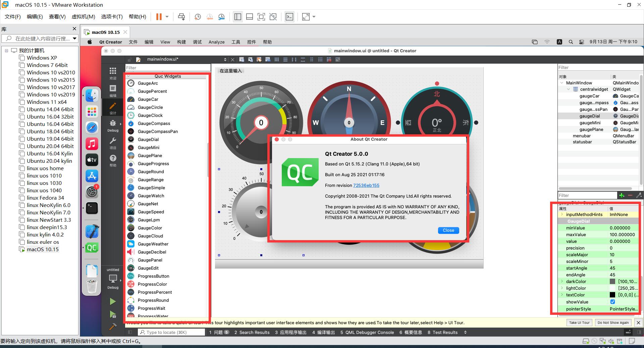Click the green Run button
Image resolution: width=644 pixels, height=348 pixels.
(113, 301)
